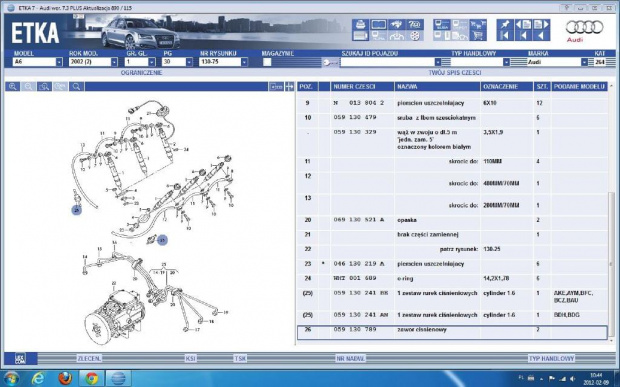
Task: Select part row 26 zawor cisnienowy
Action: (452, 332)
